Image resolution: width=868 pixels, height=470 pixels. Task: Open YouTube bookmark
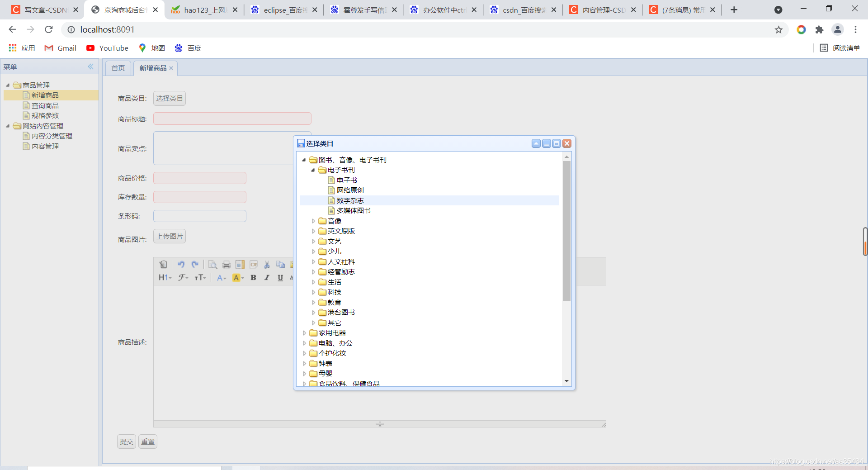click(107, 48)
